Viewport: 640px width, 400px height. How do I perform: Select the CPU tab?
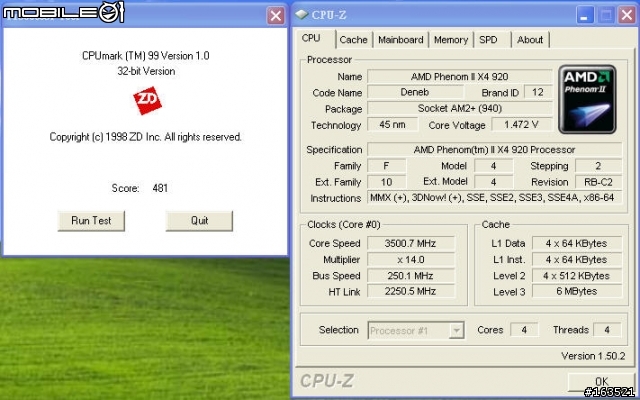[311, 38]
